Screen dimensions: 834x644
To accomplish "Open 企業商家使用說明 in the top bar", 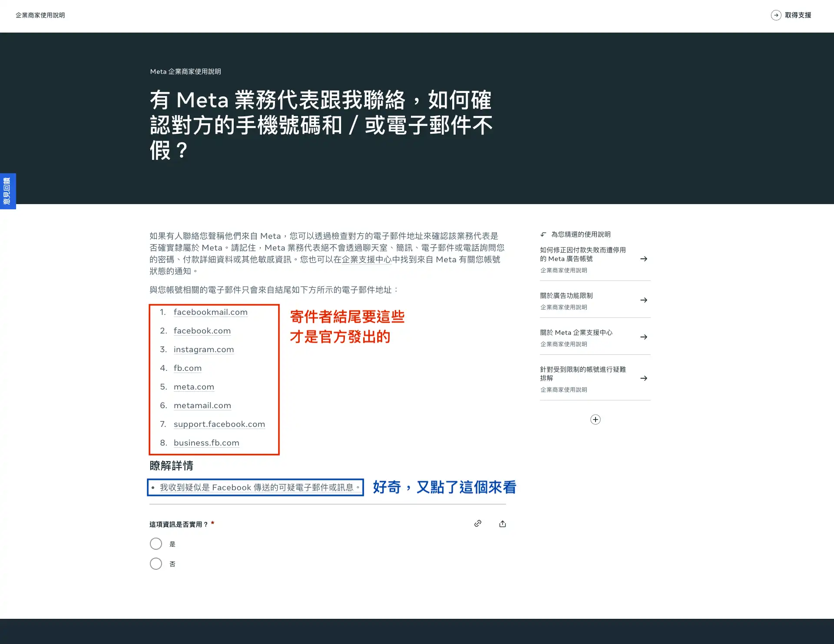I will [x=40, y=15].
